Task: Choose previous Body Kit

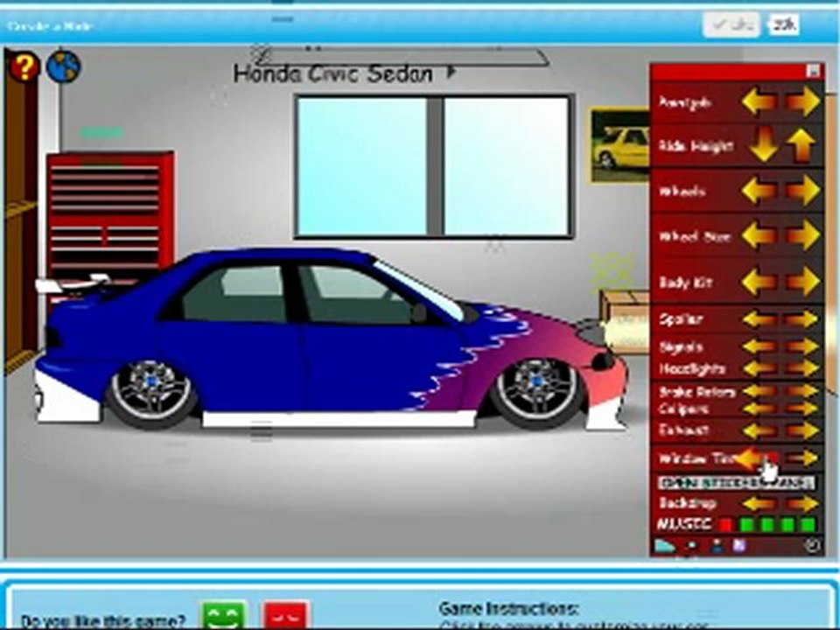Action: pyautogui.click(x=759, y=281)
